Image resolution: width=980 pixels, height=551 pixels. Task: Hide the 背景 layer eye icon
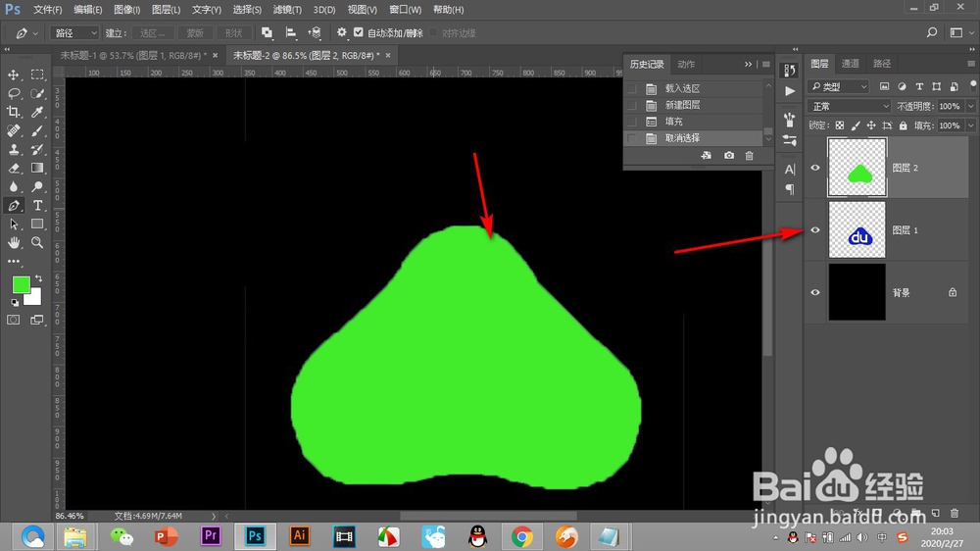pyautogui.click(x=815, y=293)
